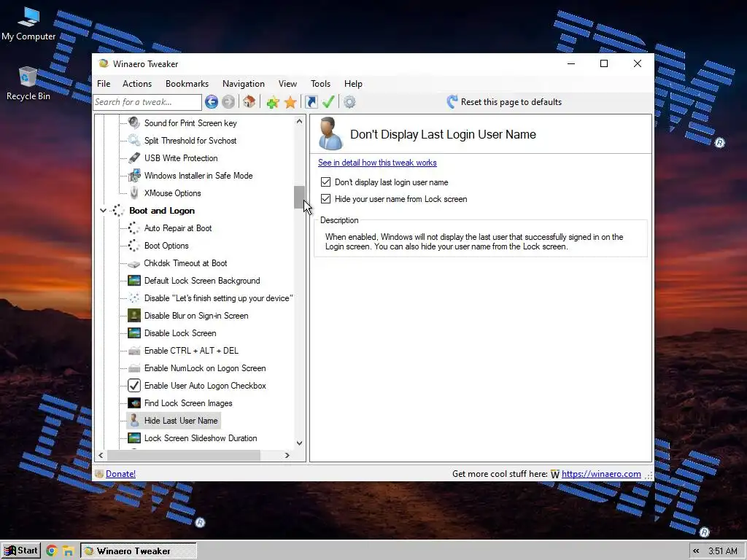Open the File menu
The image size is (747, 560).
[104, 84]
